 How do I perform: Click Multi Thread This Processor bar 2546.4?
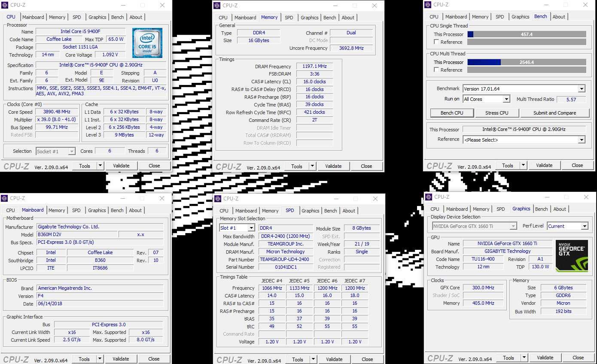527,62
